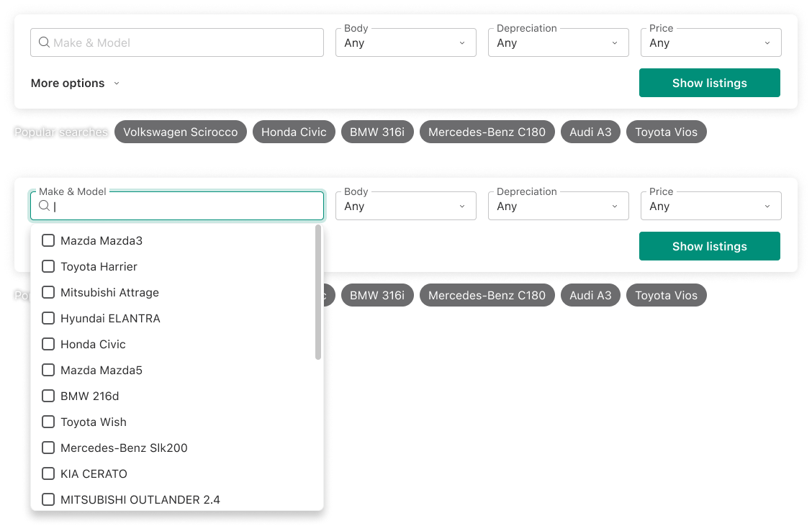Pick the Toyota Vios chip in the top popular searches
Viewport: 812px width, 526px height.
(x=666, y=132)
